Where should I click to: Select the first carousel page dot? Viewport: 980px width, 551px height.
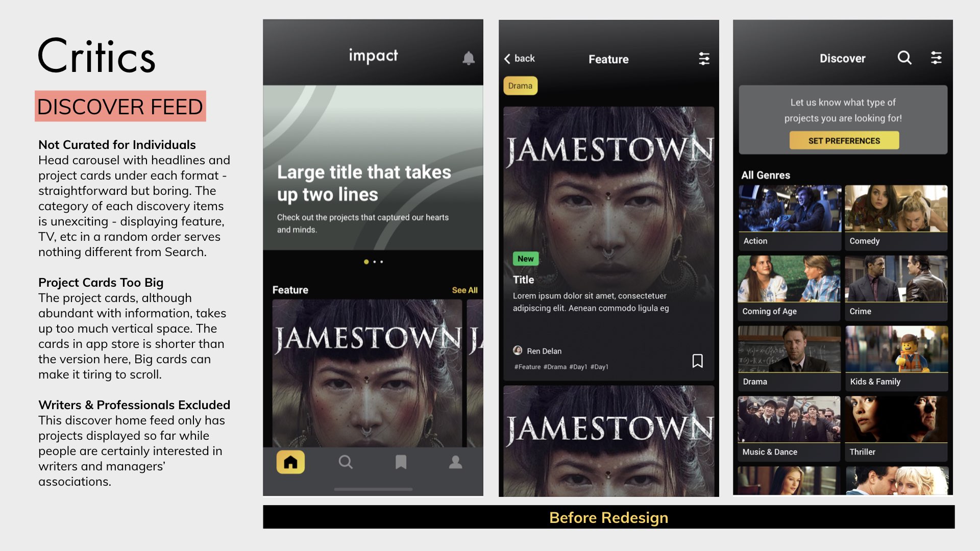[x=366, y=262]
